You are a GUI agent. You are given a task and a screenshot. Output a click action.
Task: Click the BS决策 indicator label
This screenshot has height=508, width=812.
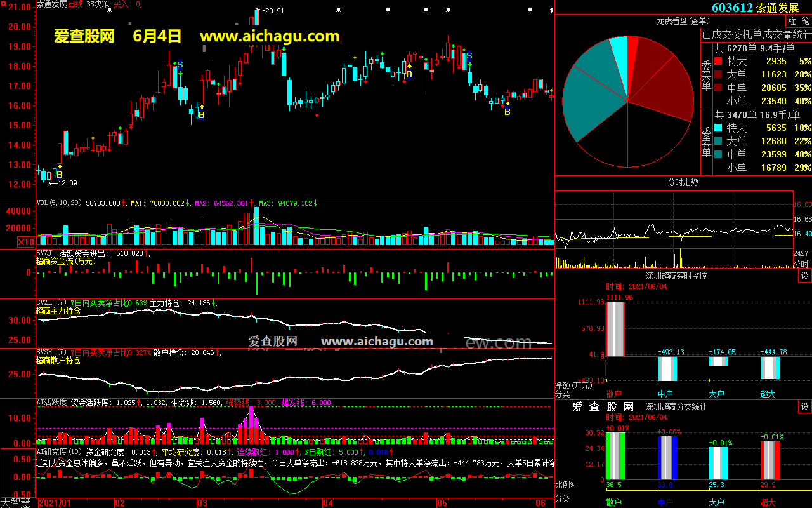[98, 4]
